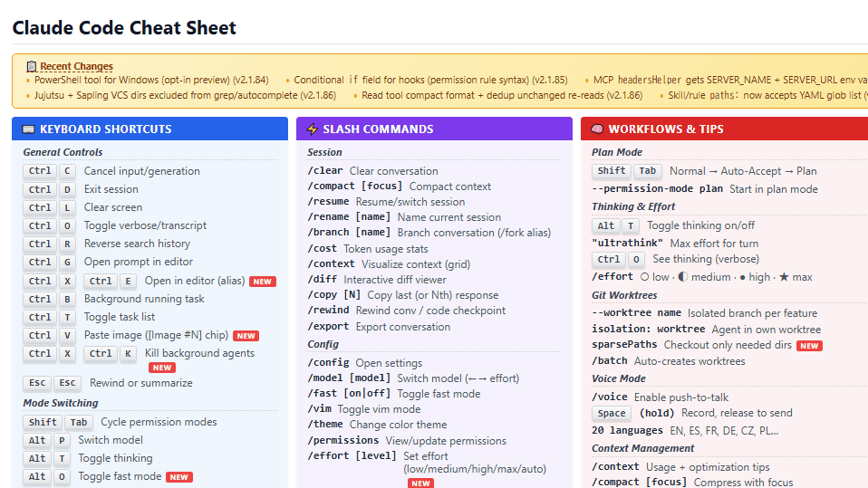Image resolution: width=868 pixels, height=488 pixels.
Task: Select the half-filled circle medium effort icon
Action: (682, 277)
